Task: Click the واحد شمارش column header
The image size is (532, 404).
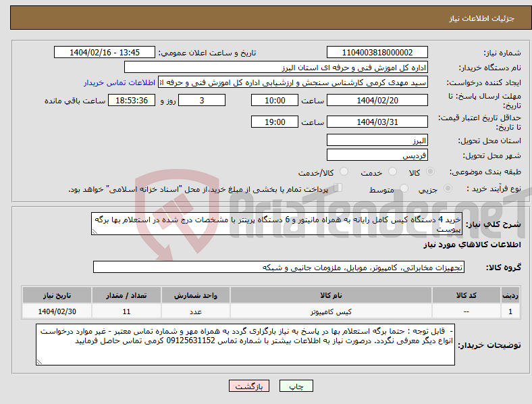Action: tap(196, 295)
